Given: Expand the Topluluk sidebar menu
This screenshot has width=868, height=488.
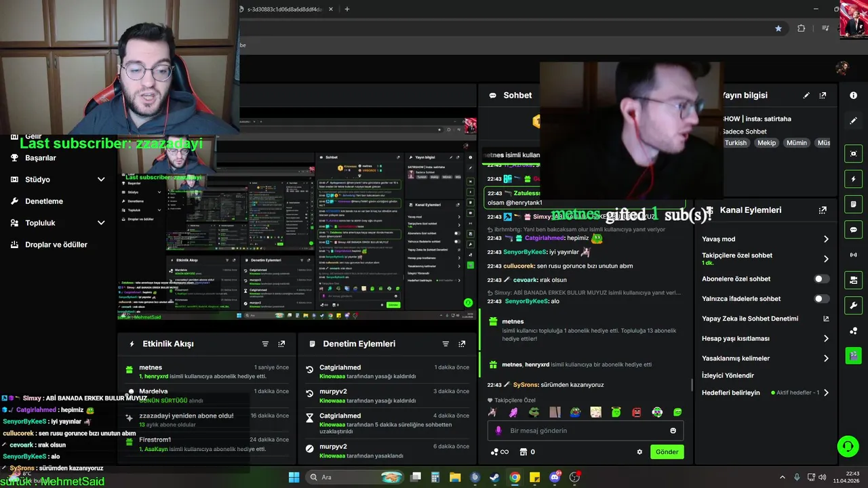Looking at the screenshot, I should [x=101, y=223].
